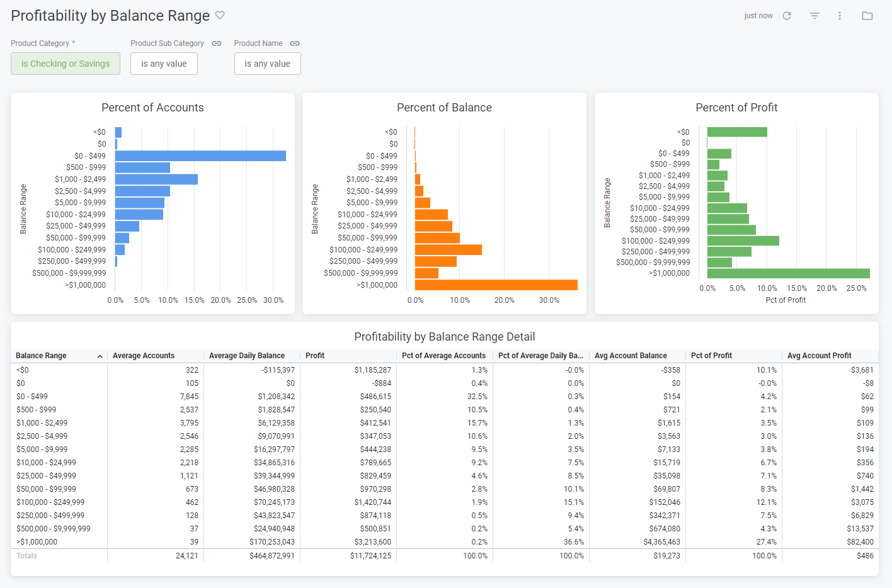Sort table by Profit column header

tap(315, 356)
